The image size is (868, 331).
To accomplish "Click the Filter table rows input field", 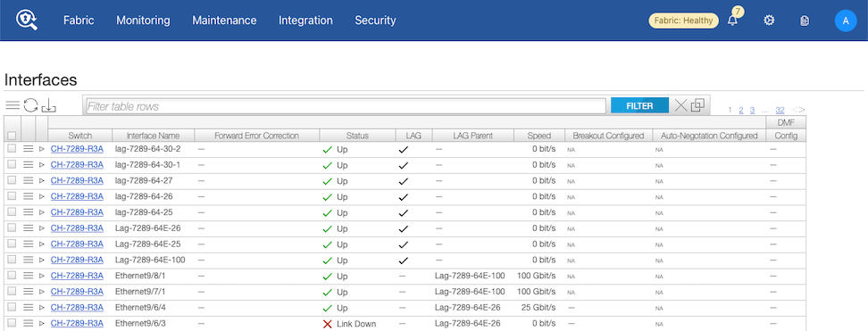I will click(346, 106).
